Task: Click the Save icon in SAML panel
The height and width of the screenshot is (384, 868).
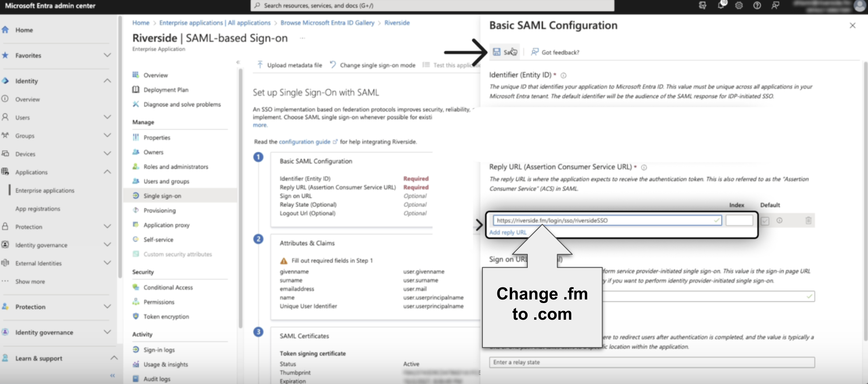Action: tap(496, 52)
